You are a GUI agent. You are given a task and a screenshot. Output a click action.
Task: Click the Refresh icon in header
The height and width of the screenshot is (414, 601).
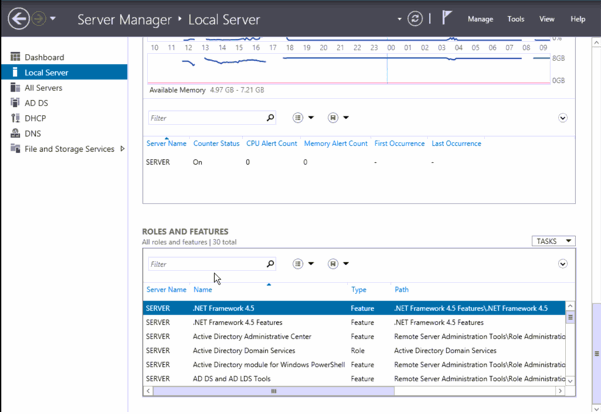[415, 19]
